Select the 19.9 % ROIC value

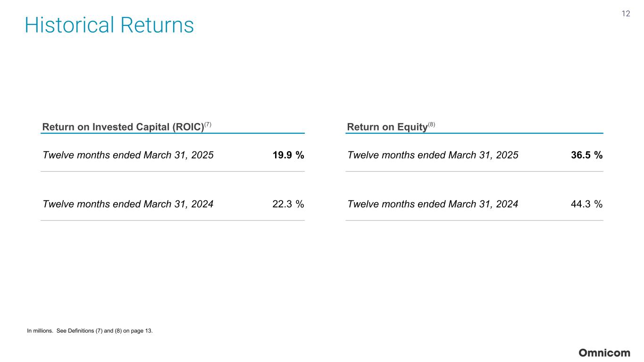pos(288,155)
